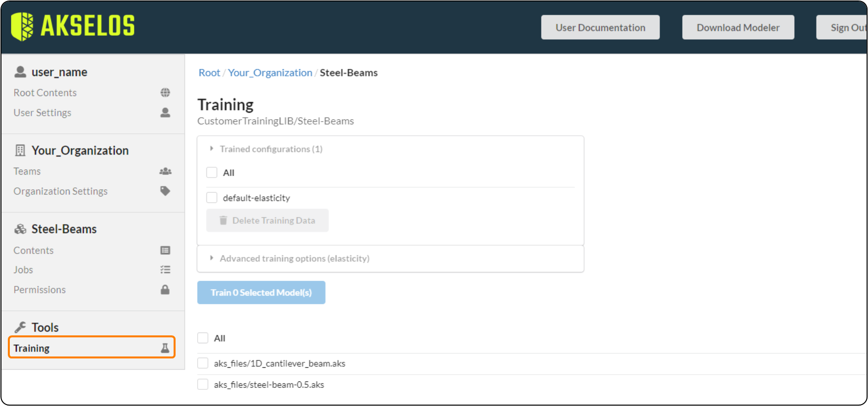The image size is (868, 406).
Task: Open Permissions under Steel-Beams
Action: pyautogui.click(x=40, y=290)
